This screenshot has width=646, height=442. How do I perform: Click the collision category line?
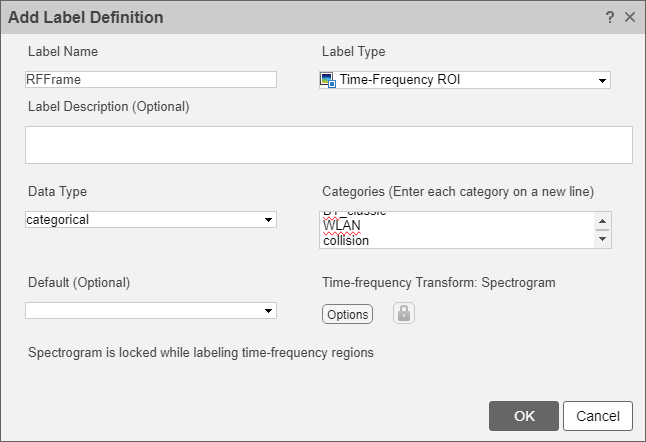[x=345, y=240]
